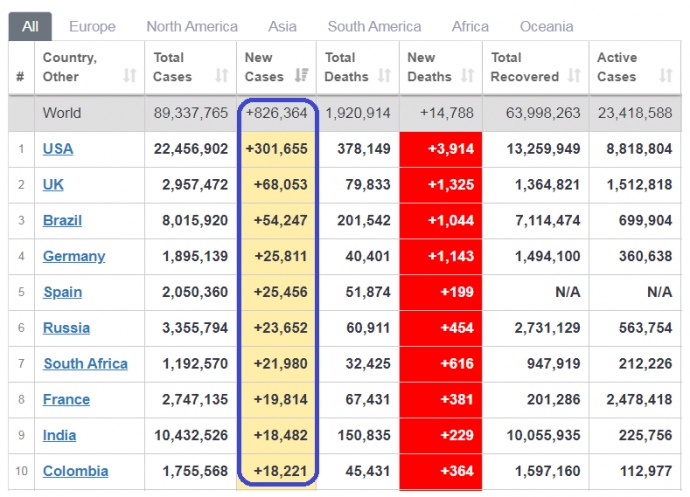Viewport: 690px width, 497px height.
Task: Click the red USA new deaths cell
Action: 440,149
